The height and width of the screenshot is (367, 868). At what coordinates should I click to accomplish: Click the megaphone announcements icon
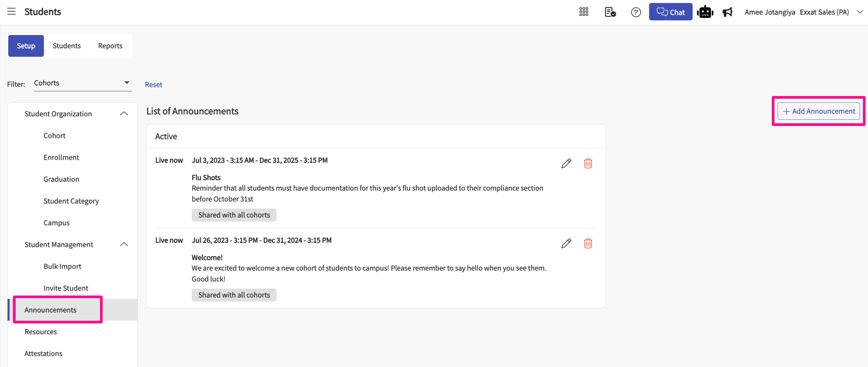tap(727, 12)
